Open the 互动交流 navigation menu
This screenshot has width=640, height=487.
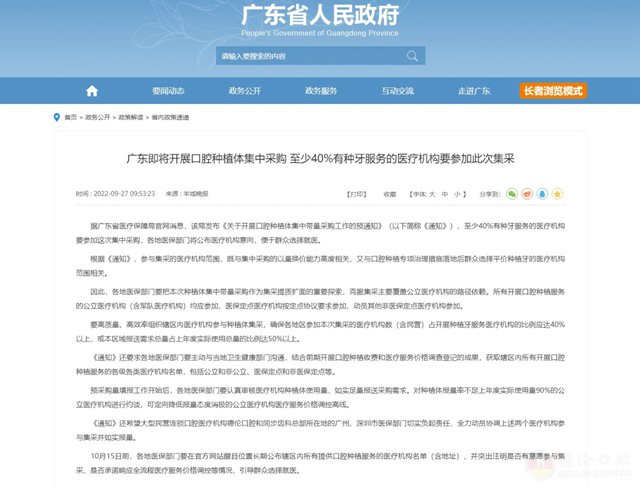[398, 90]
